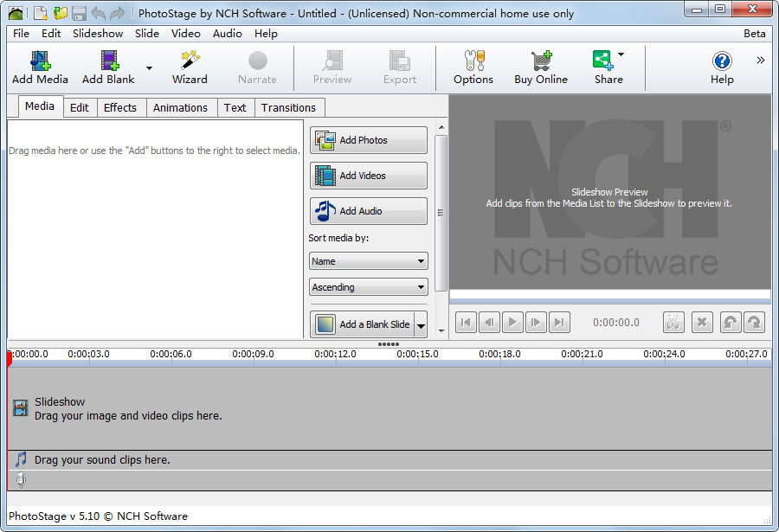
Task: Open the Audio menu
Action: coord(228,33)
